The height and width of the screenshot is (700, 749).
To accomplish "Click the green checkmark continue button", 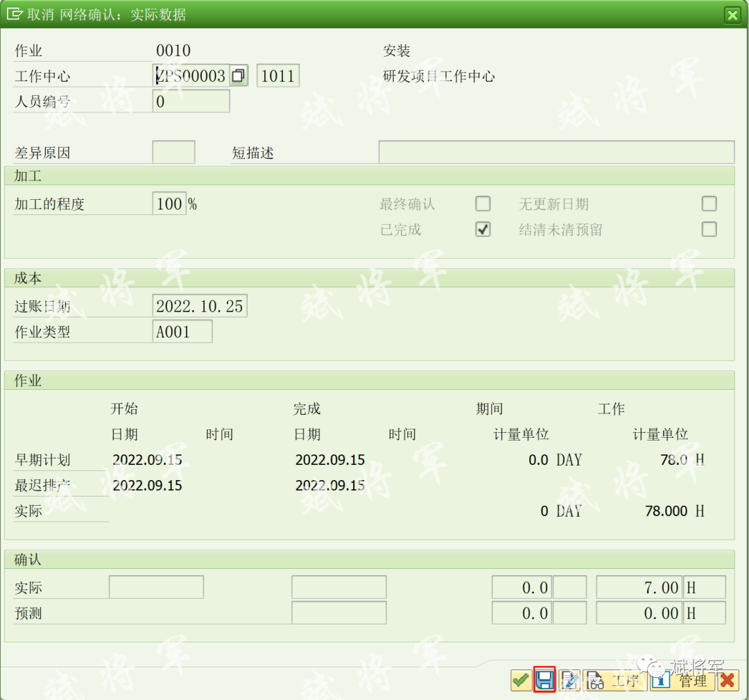I will [521, 680].
